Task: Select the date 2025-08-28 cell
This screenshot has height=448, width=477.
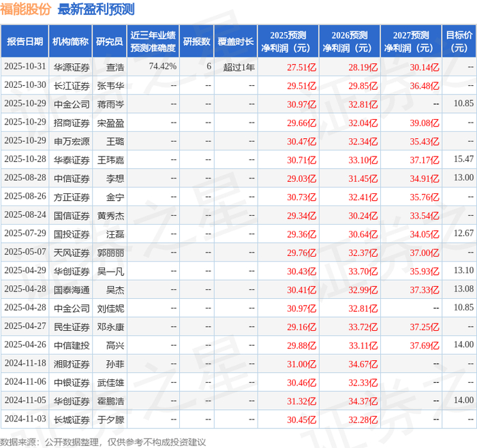Action: [25, 178]
